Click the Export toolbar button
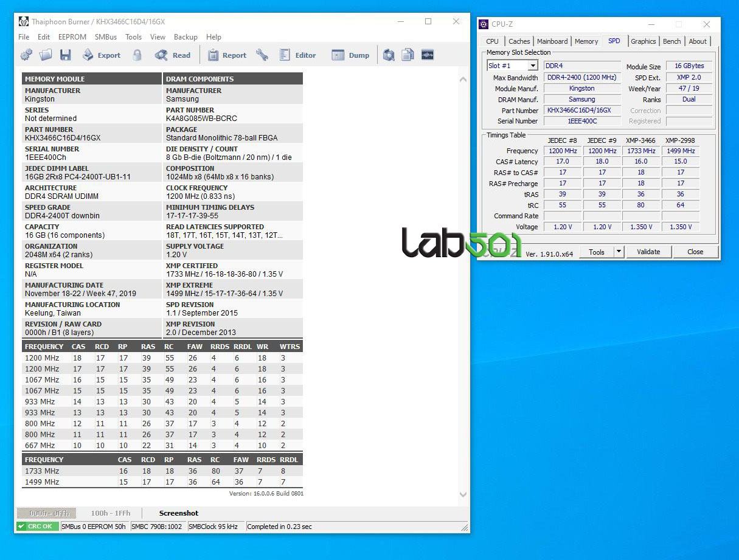The height and width of the screenshot is (560, 739). 102,55
